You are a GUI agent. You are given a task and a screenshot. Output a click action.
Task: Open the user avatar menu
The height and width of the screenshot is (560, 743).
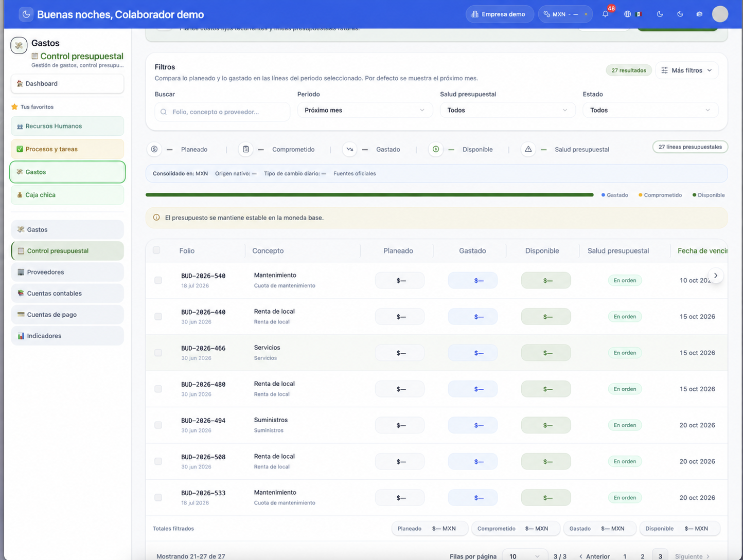(x=720, y=14)
